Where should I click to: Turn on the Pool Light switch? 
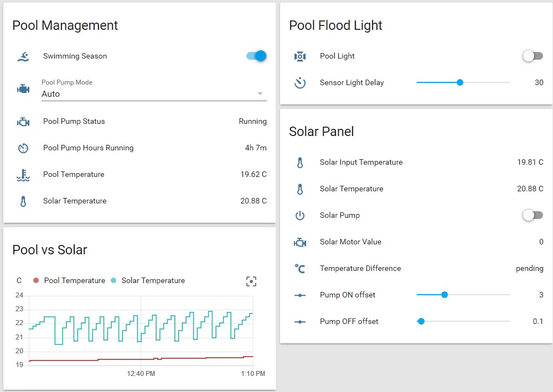[x=533, y=56]
